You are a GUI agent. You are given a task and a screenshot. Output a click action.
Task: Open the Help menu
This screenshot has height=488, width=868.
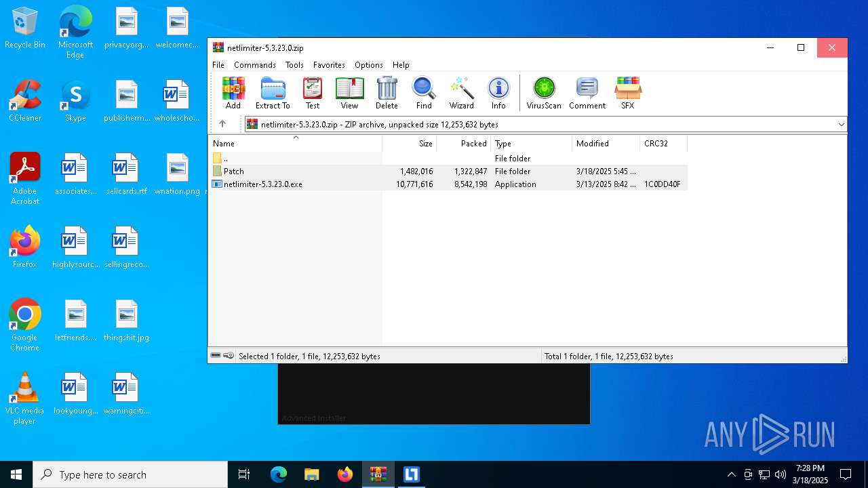(401, 65)
